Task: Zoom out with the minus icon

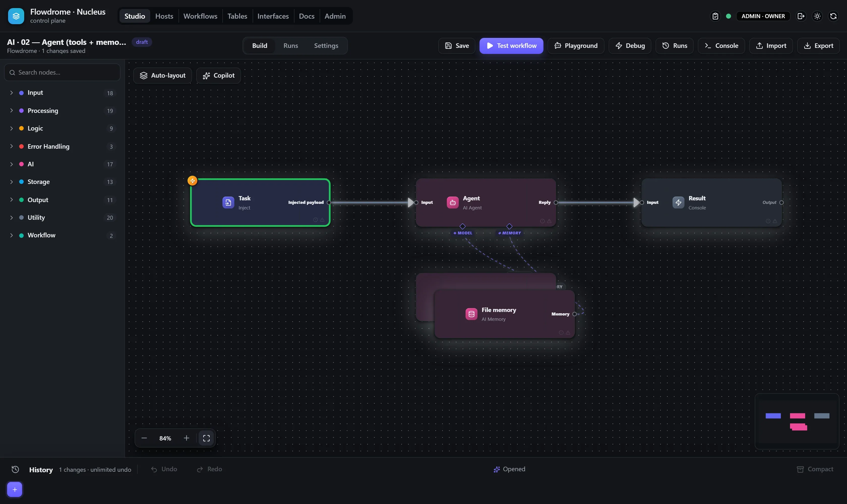Action: [x=144, y=438]
